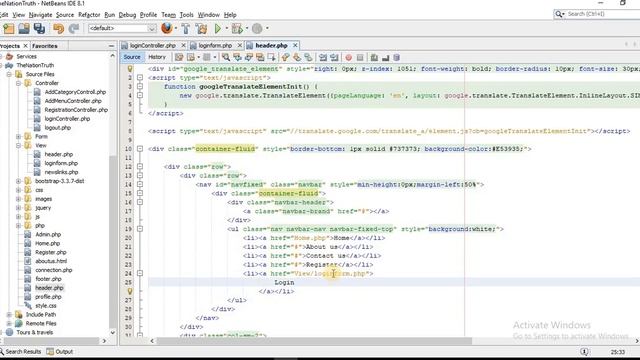640x360 pixels.
Task: Click the Profile Project toolbar icon
Action: click(257, 28)
